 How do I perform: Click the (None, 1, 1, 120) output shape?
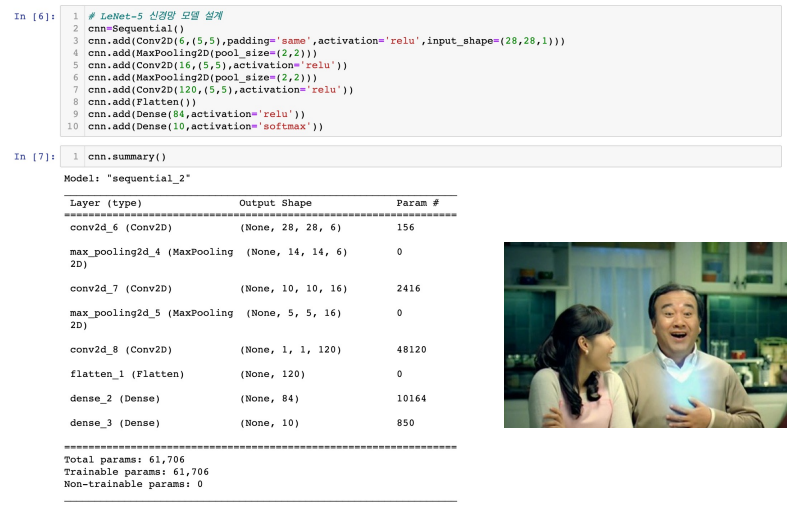pyautogui.click(x=290, y=350)
